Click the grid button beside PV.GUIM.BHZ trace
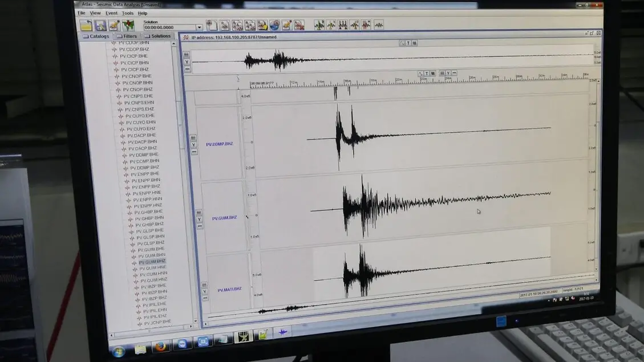 199,213
